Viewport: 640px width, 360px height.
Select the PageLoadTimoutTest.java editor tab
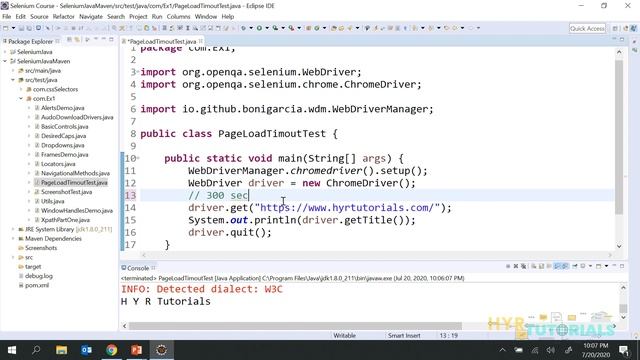(x=162, y=41)
